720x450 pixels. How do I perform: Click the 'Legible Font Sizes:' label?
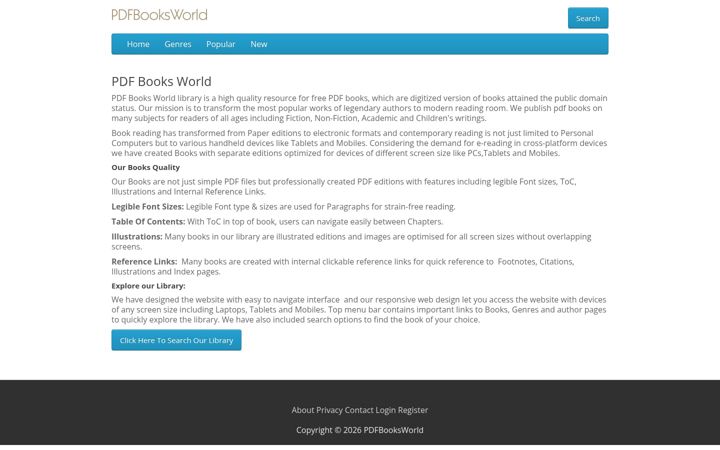(147, 207)
